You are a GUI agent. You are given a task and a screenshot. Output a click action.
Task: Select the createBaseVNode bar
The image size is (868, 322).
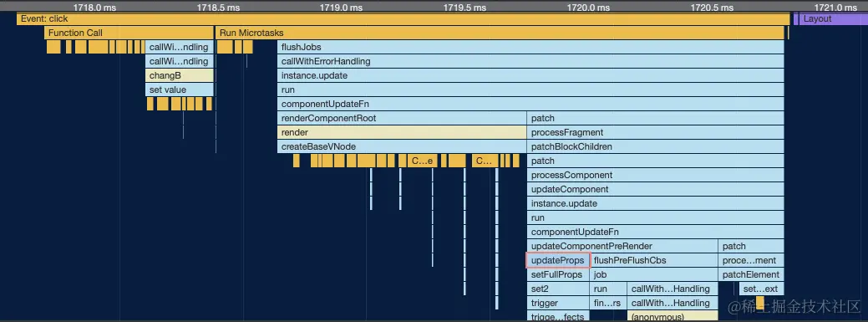click(x=402, y=147)
